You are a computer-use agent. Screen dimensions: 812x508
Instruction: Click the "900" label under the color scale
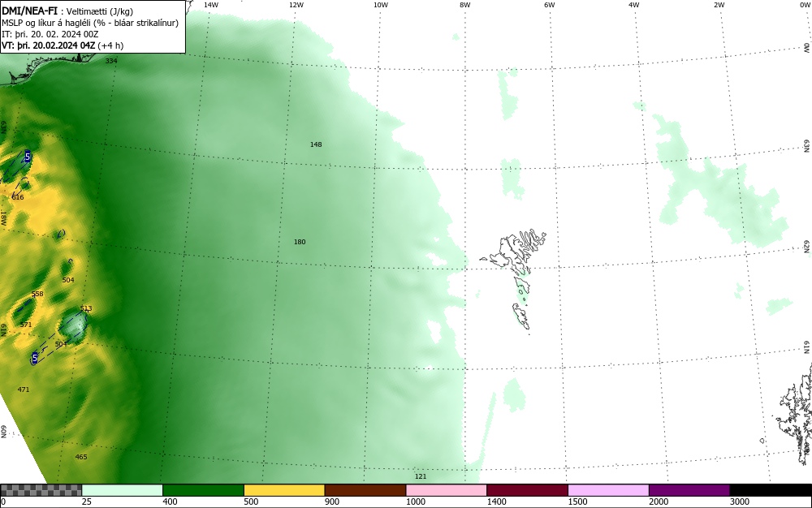332,502
